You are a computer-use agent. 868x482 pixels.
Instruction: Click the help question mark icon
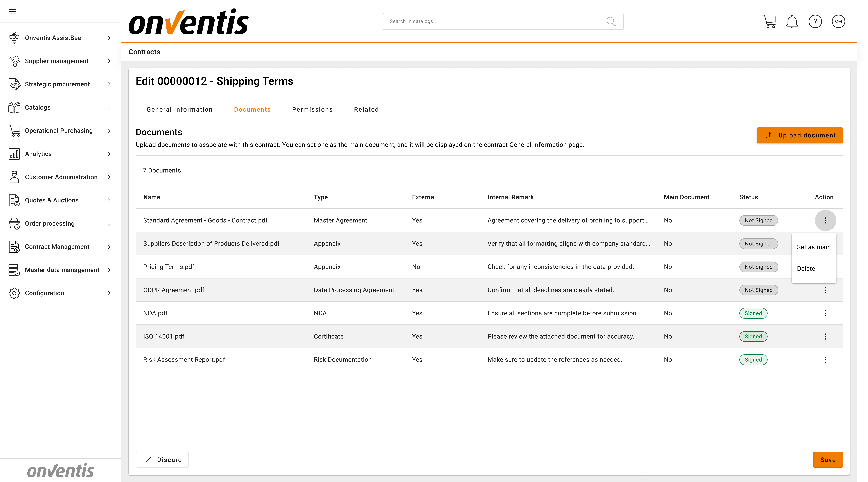(815, 22)
